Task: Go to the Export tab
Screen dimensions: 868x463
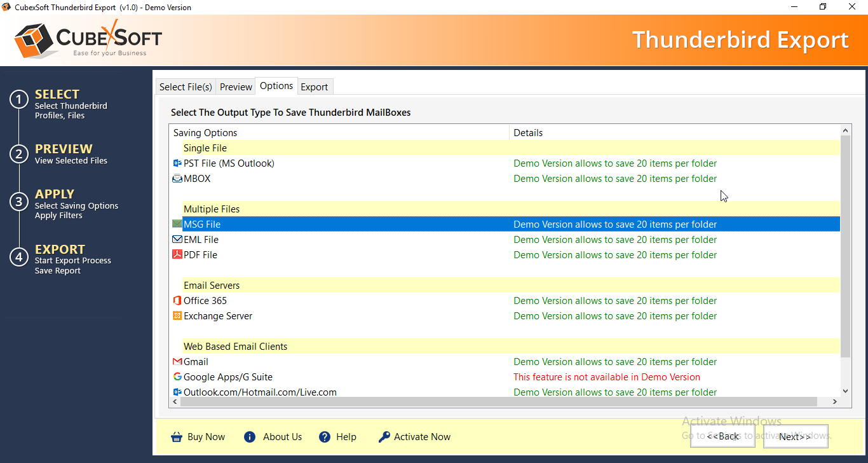Action: [x=315, y=87]
